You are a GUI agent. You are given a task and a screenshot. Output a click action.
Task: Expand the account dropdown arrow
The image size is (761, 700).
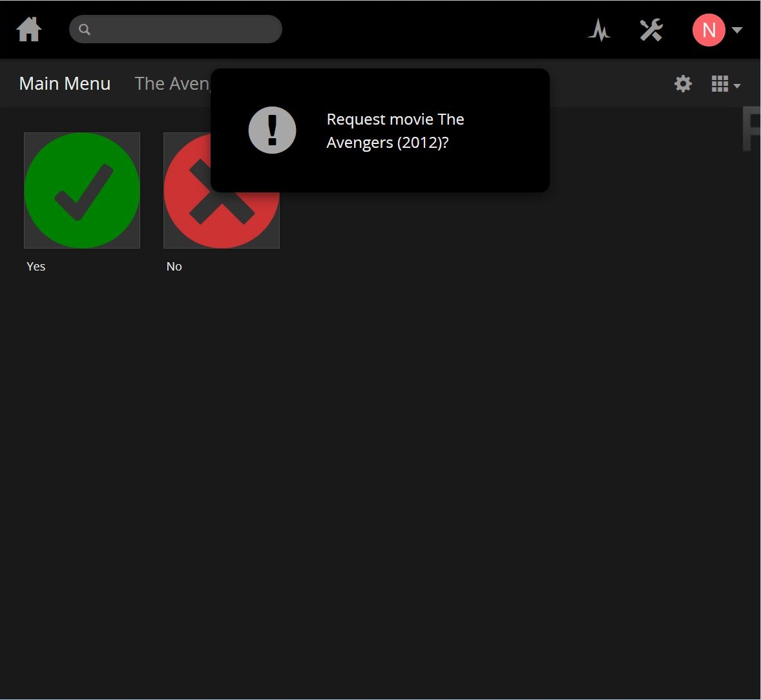tap(736, 30)
